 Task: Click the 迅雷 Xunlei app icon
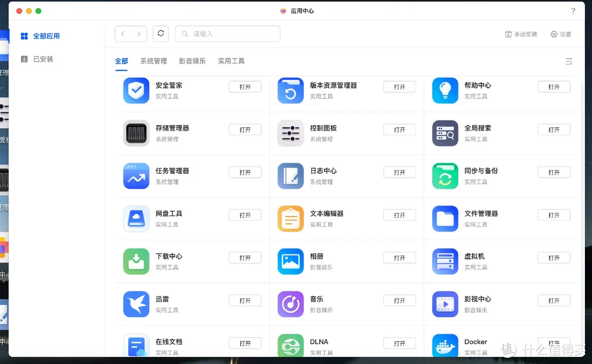(x=136, y=304)
